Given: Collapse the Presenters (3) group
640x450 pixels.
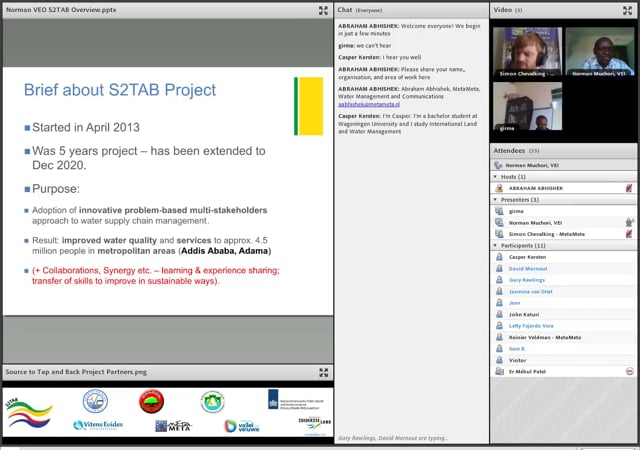Looking at the screenshot, I should pyautogui.click(x=495, y=200).
